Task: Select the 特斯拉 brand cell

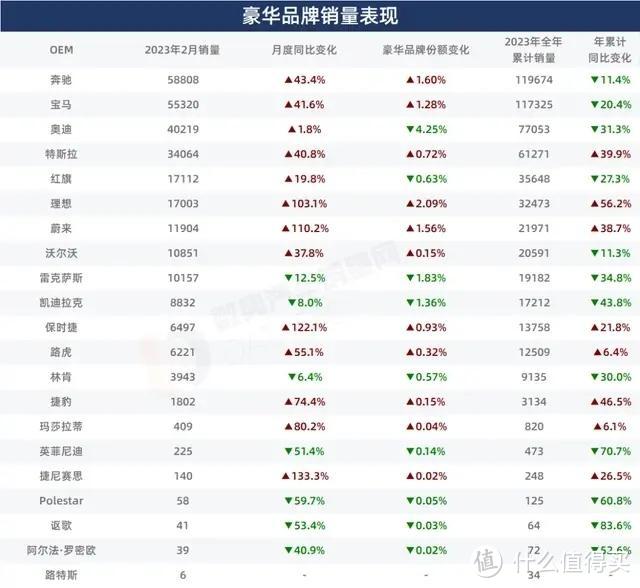Action: coord(61,154)
